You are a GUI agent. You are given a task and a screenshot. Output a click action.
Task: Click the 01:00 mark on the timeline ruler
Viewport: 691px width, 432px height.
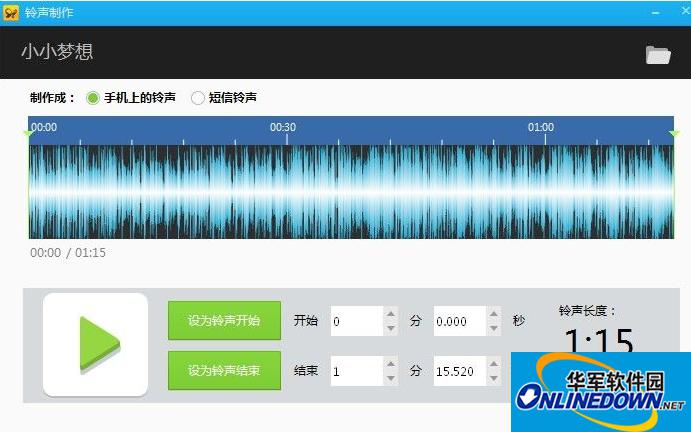541,127
